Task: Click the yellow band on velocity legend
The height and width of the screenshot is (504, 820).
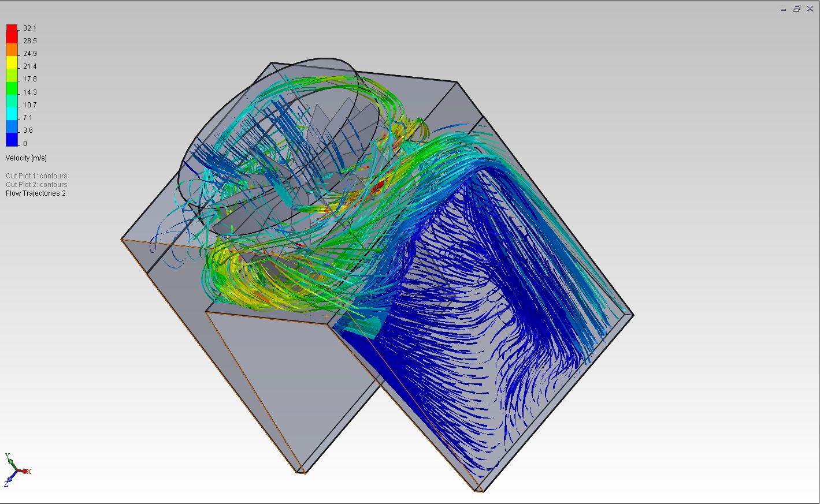Action: [x=12, y=62]
